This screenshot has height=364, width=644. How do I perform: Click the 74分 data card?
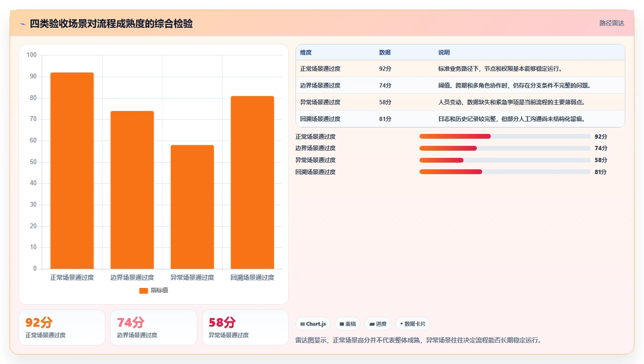154,327
